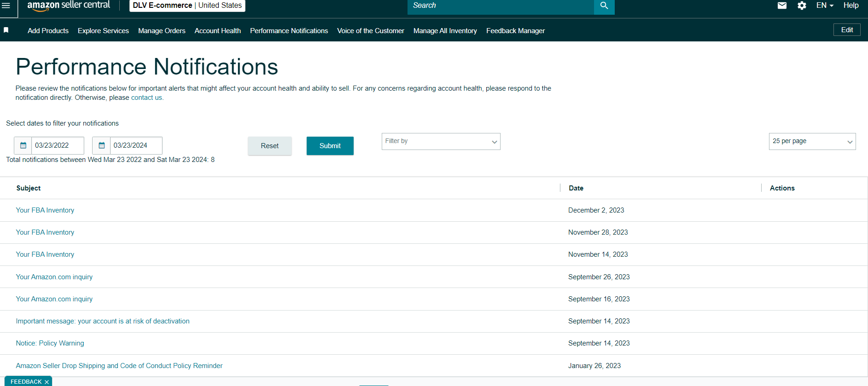868x386 pixels.
Task: Click the contact us link
Action: [146, 98]
